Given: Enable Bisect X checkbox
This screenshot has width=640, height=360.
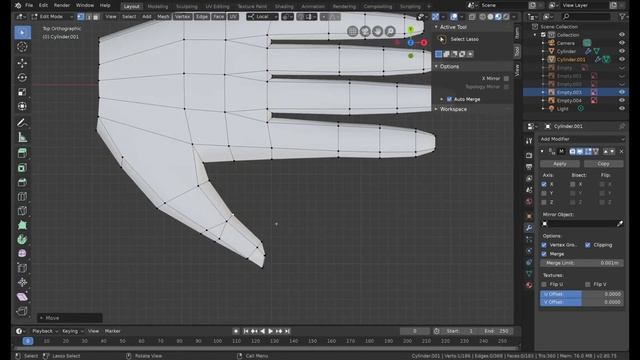Looking at the screenshot, I should coord(573,184).
